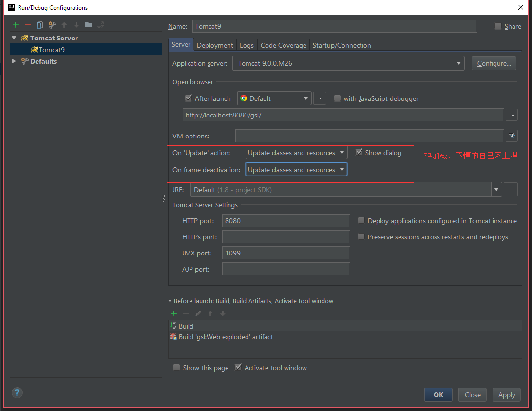Open Application server Tomcat 9.0.0.M26 dropdown
Screen dimensions: 532x411
point(459,63)
